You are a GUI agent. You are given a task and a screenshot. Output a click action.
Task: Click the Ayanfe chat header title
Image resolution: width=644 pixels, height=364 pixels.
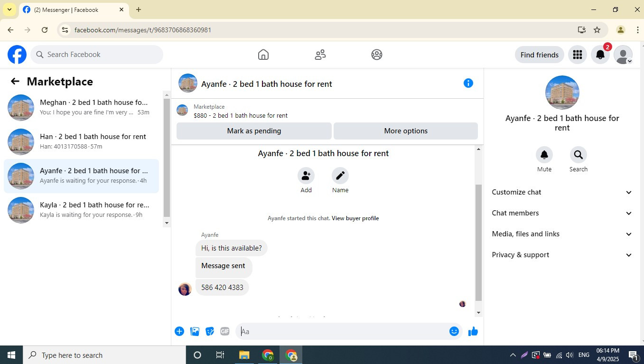pos(267,84)
